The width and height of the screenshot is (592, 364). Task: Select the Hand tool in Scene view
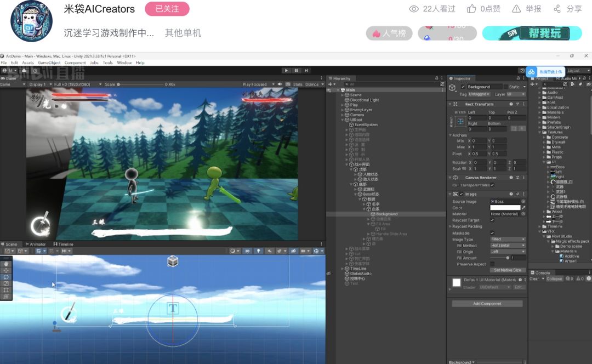point(6,264)
